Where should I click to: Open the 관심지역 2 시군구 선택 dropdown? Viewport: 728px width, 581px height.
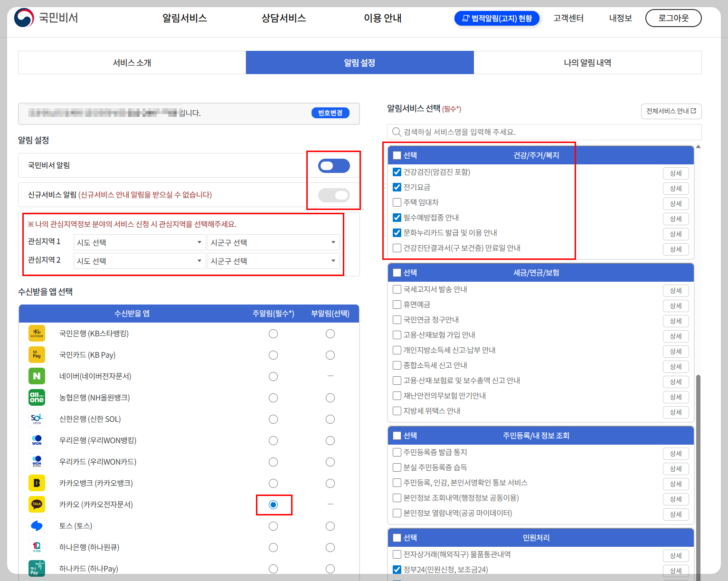pyautogui.click(x=274, y=260)
